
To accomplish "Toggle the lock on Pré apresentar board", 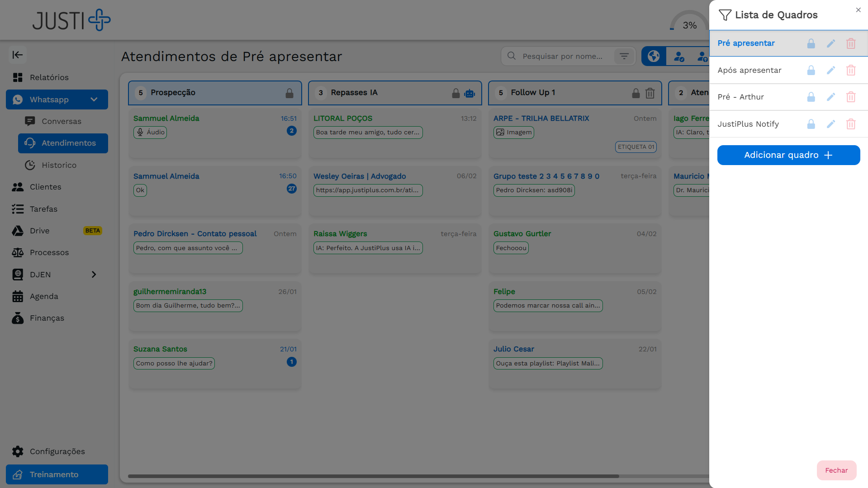I will pos(811,43).
